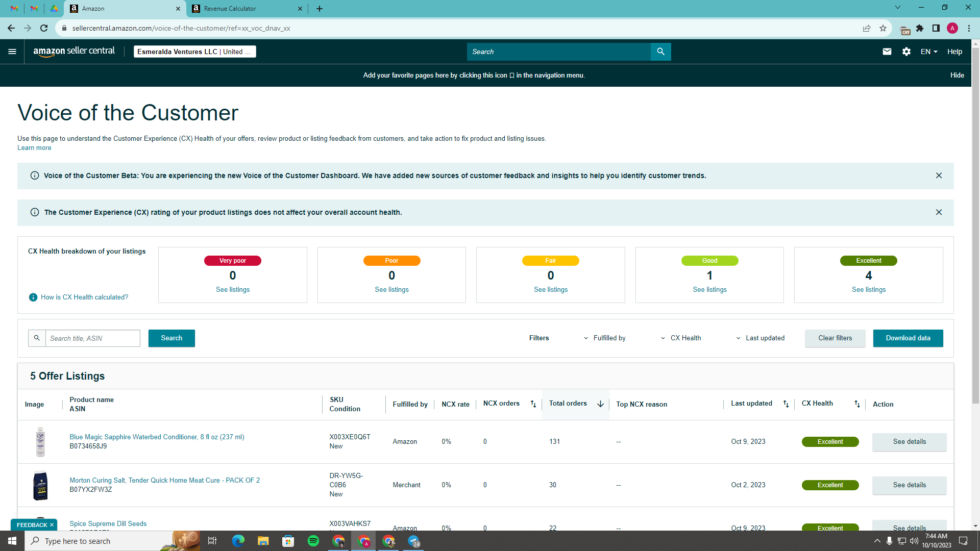Open the first Gmail pinned tab
Viewport: 980px width, 551px height.
click(14, 9)
